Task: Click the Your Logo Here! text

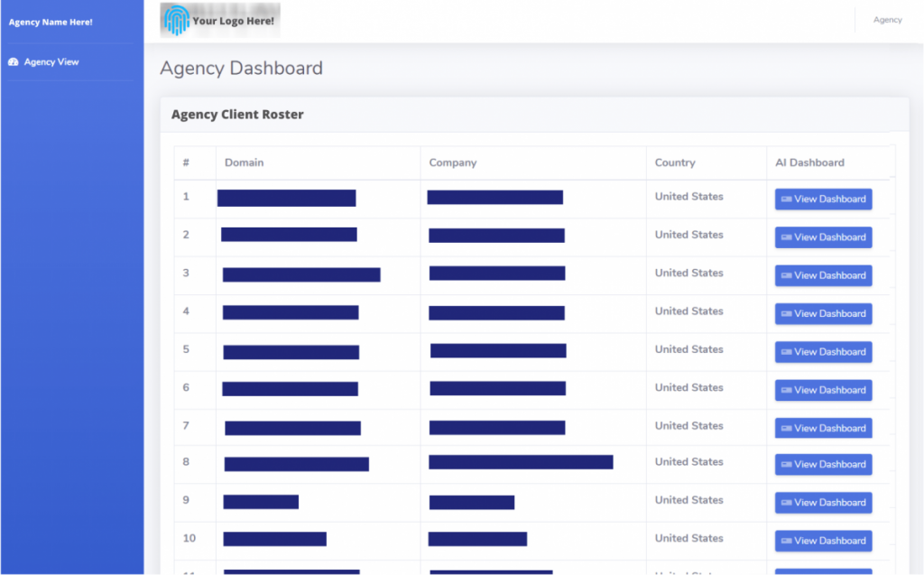Action: pos(234,22)
